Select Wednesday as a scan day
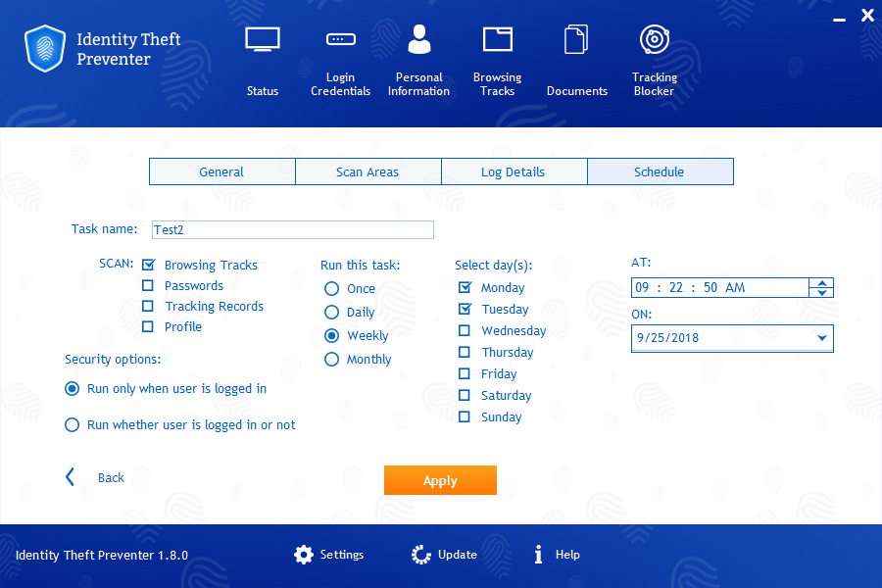 point(464,330)
